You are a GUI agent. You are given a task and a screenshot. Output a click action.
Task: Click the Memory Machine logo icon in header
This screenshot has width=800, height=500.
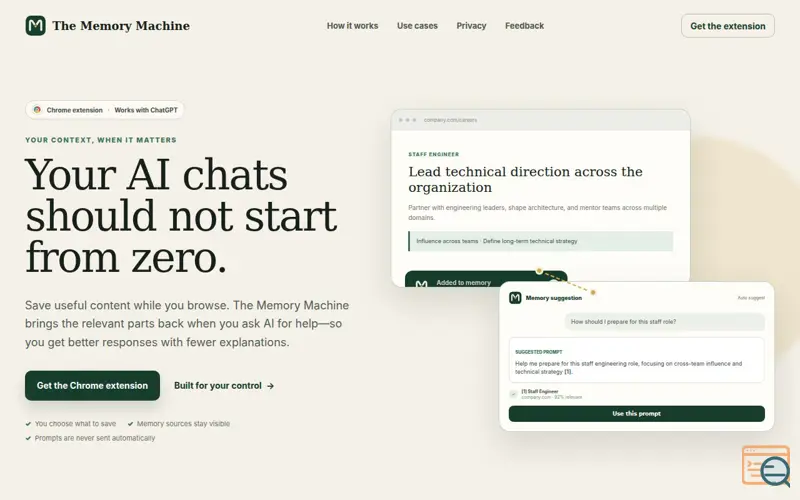click(x=35, y=26)
